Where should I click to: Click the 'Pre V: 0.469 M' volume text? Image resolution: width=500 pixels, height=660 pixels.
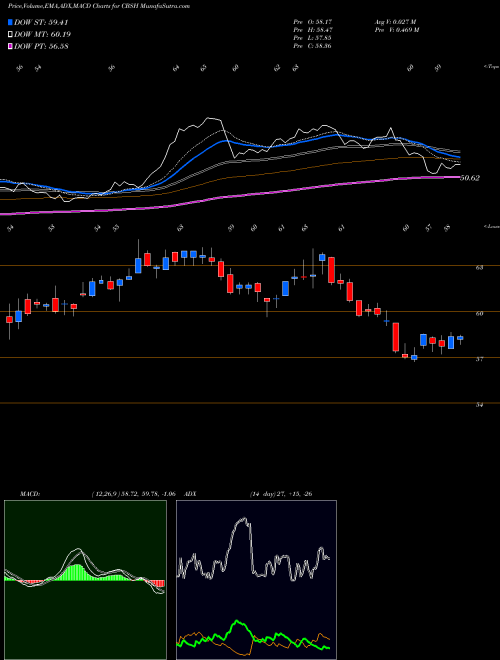pyautogui.click(x=398, y=30)
